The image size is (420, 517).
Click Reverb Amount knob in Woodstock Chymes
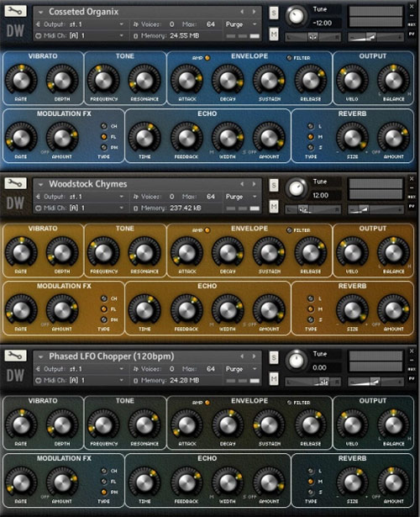pos(393,310)
